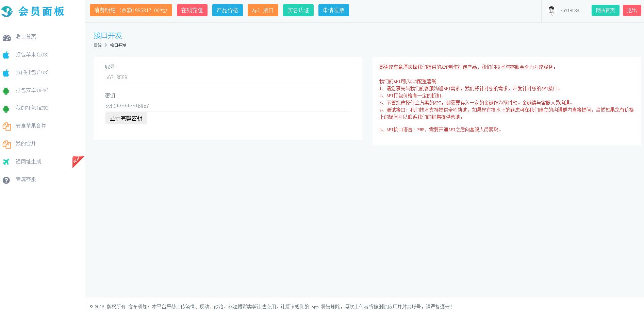Click the line 我们的API可以DIY配置套餐
The width and height of the screenshot is (644, 311).
(x=408, y=81)
